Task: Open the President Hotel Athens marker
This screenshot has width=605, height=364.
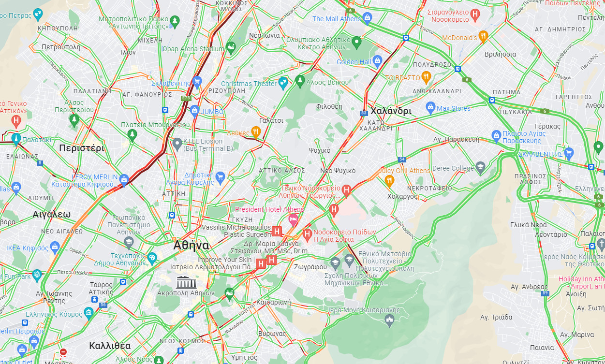Action: point(293,220)
